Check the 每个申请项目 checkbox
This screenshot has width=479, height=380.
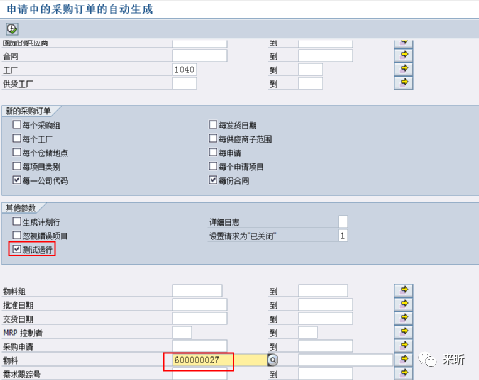click(213, 166)
